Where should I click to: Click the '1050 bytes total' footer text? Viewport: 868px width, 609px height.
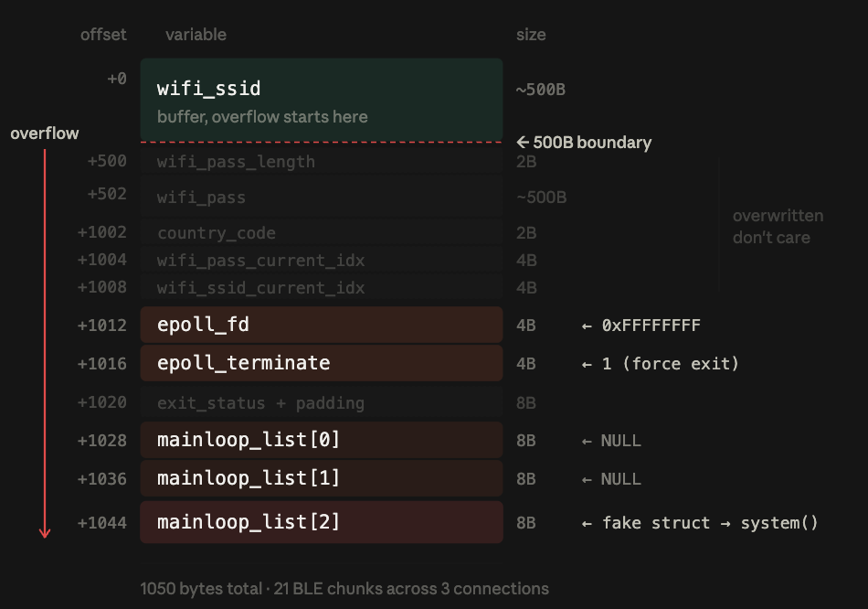201,589
